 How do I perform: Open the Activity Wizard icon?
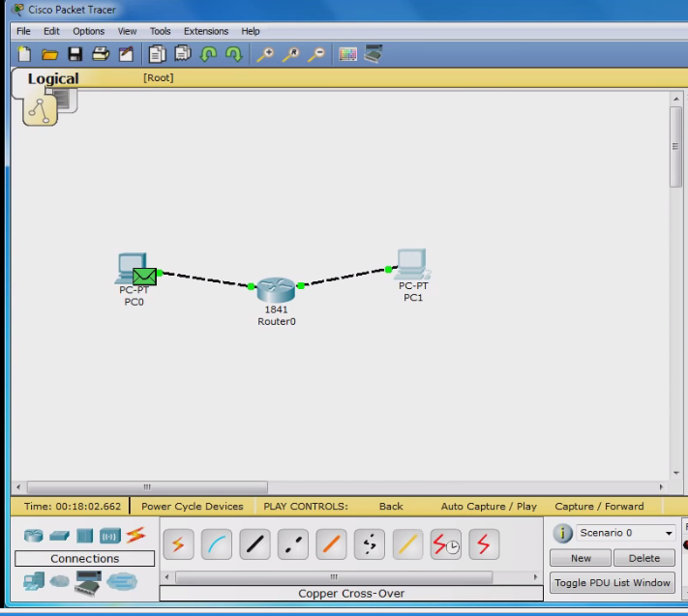(x=126, y=54)
